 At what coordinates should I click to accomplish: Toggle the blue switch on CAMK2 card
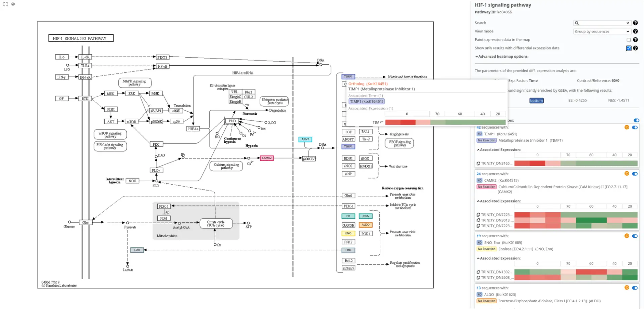coord(635,174)
